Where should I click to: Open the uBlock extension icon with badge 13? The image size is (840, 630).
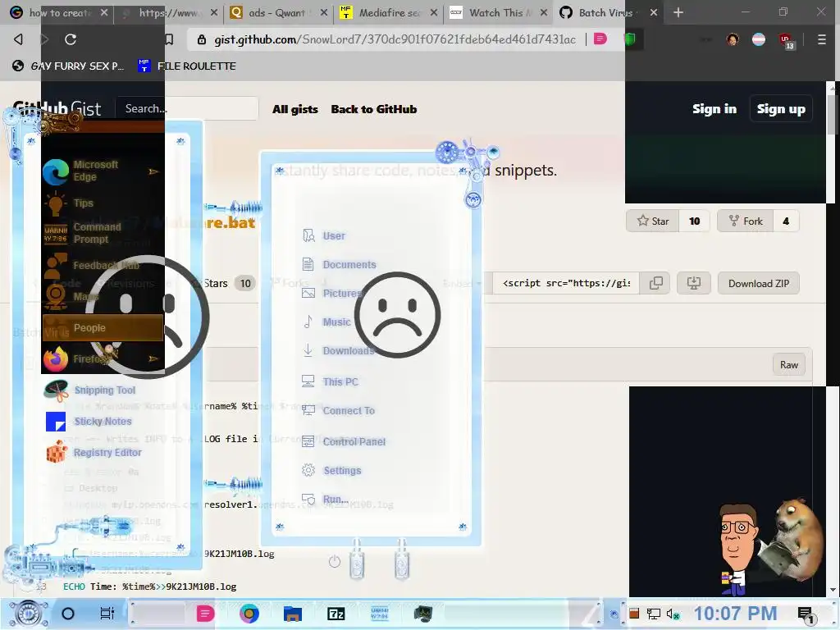tap(787, 41)
